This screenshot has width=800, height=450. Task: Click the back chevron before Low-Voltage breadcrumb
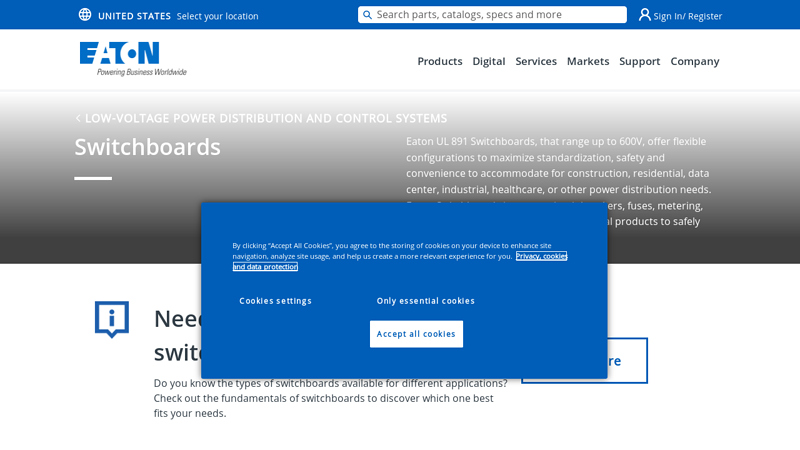coord(78,118)
